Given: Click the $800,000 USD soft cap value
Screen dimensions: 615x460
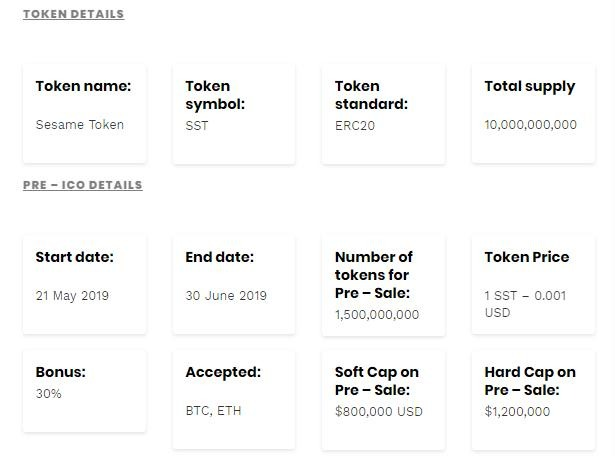Looking at the screenshot, I should [x=379, y=411].
